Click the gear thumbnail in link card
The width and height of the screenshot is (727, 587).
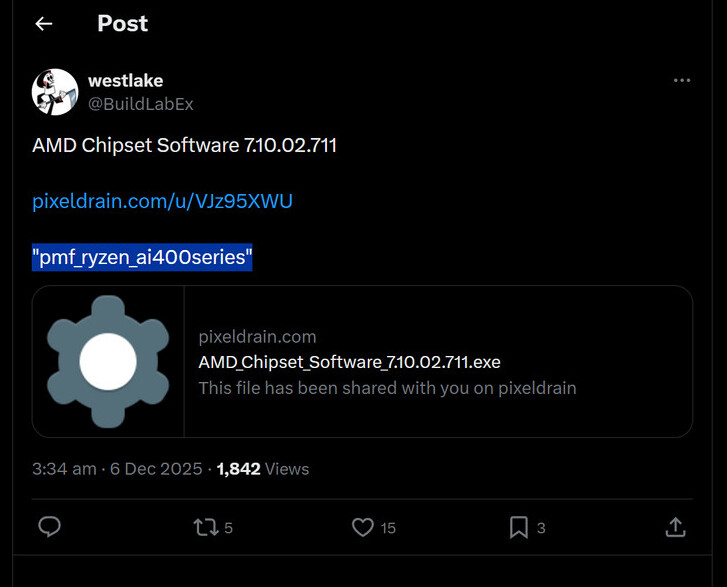click(108, 361)
